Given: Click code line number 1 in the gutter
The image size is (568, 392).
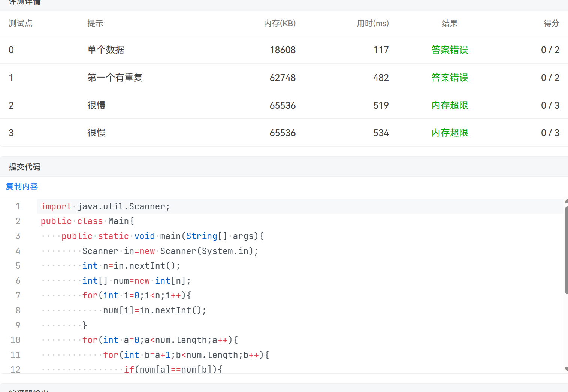Looking at the screenshot, I should 18,206.
